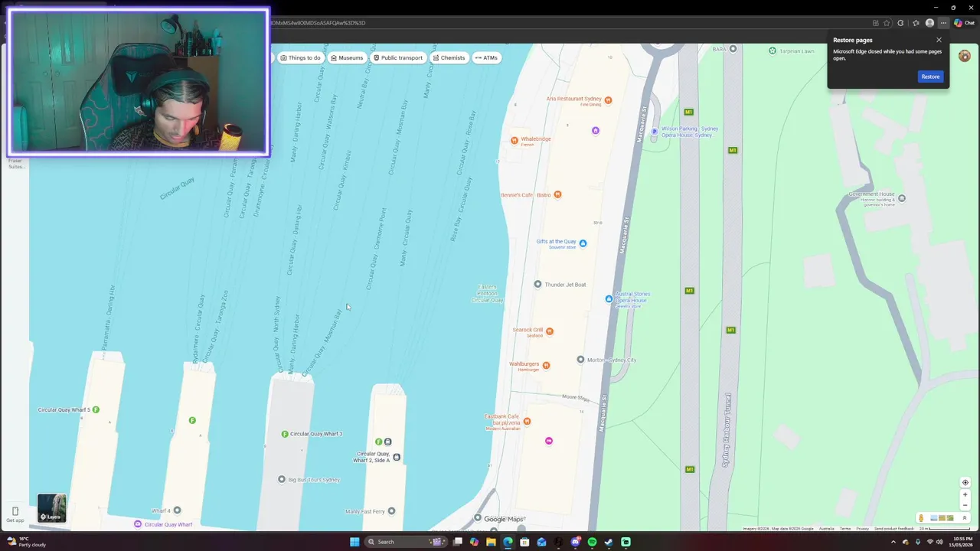
Task: Open the Gifts at the Quay store pin
Action: [583, 243]
